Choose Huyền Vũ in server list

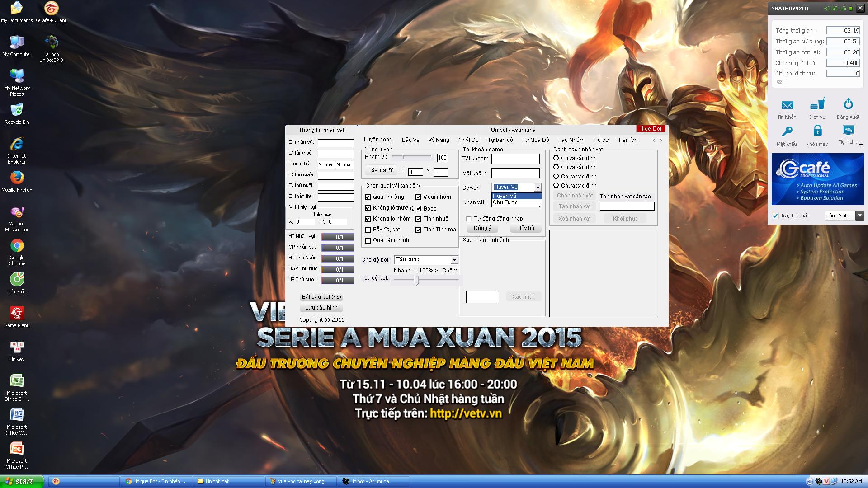coord(517,196)
